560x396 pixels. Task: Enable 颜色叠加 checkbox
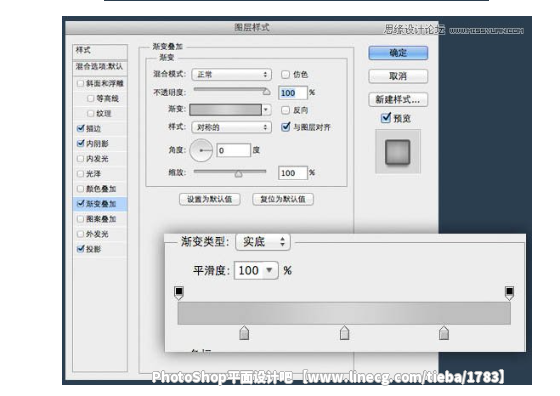tap(80, 189)
